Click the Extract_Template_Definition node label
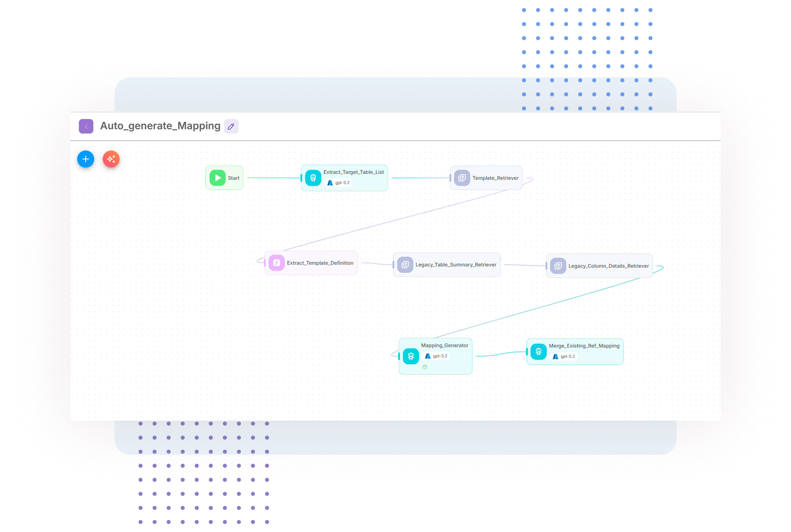 pyautogui.click(x=320, y=263)
